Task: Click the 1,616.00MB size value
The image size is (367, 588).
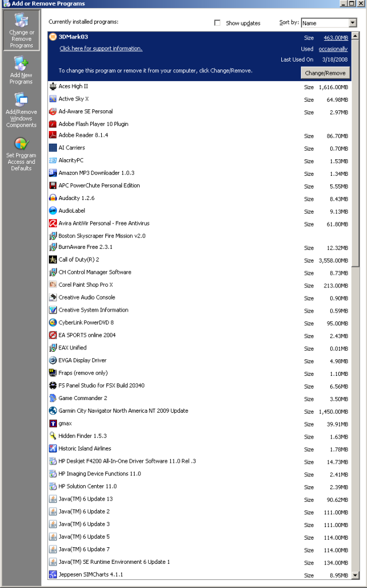Action: tap(333, 87)
